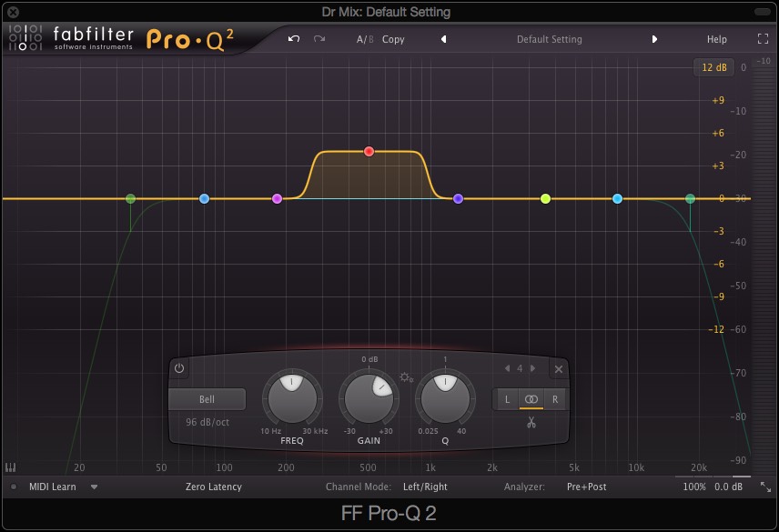Click the GAIN knob

point(369,399)
